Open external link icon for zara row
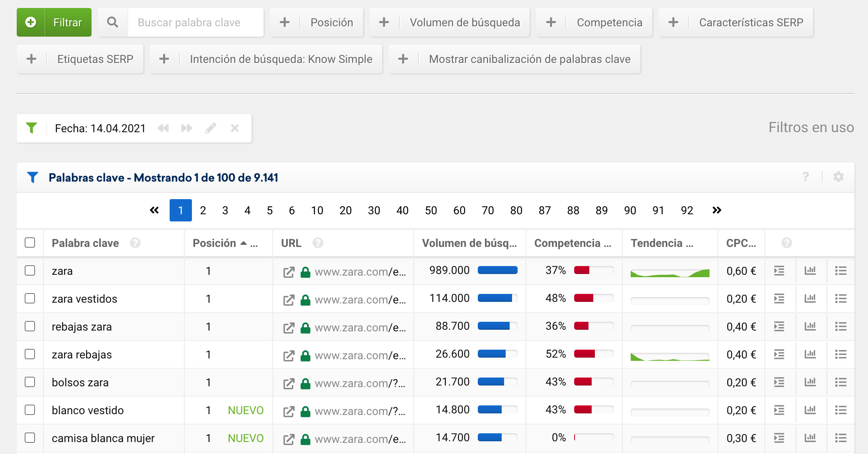Screen dimensions: 868x454 pyautogui.click(x=289, y=272)
